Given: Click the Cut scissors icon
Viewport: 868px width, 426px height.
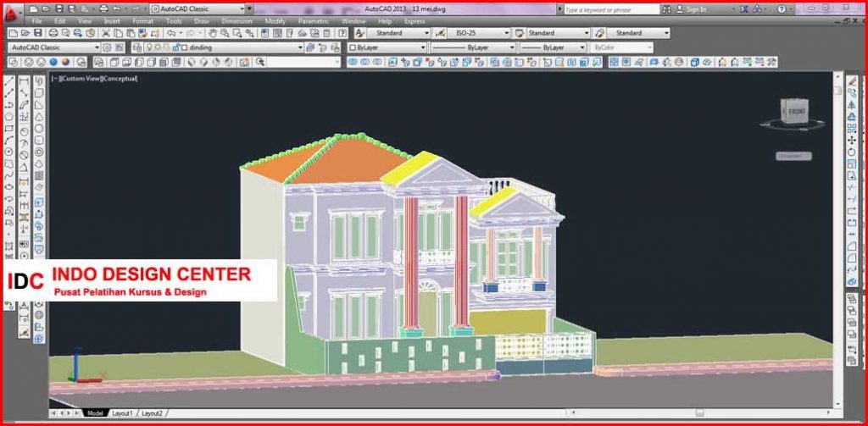Looking at the screenshot, I should point(105,33).
